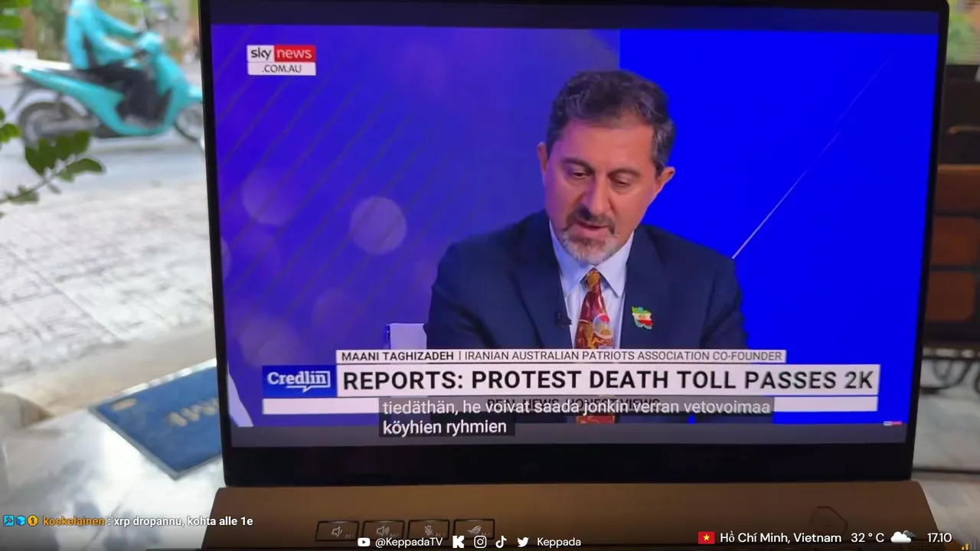
Task: Tap the microphone mute key on laptop
Action: click(x=429, y=529)
